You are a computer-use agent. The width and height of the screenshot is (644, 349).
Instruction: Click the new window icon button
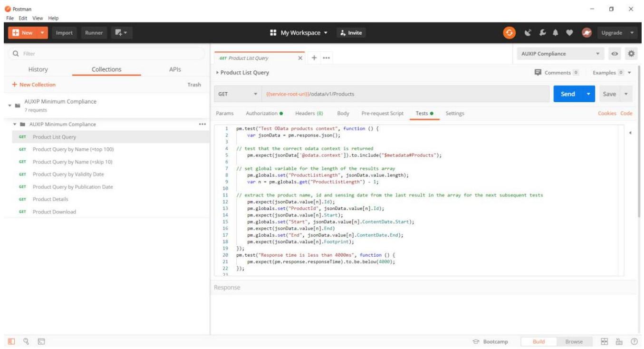pyautogui.click(x=121, y=33)
